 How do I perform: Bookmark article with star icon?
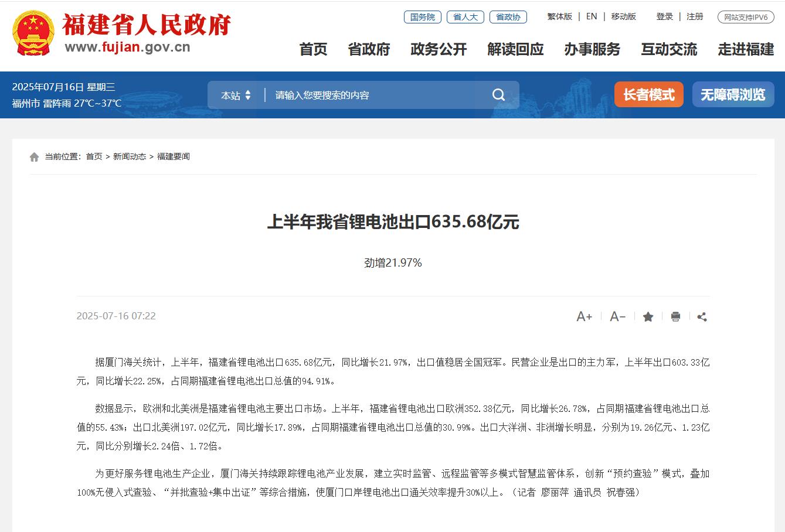coord(648,317)
